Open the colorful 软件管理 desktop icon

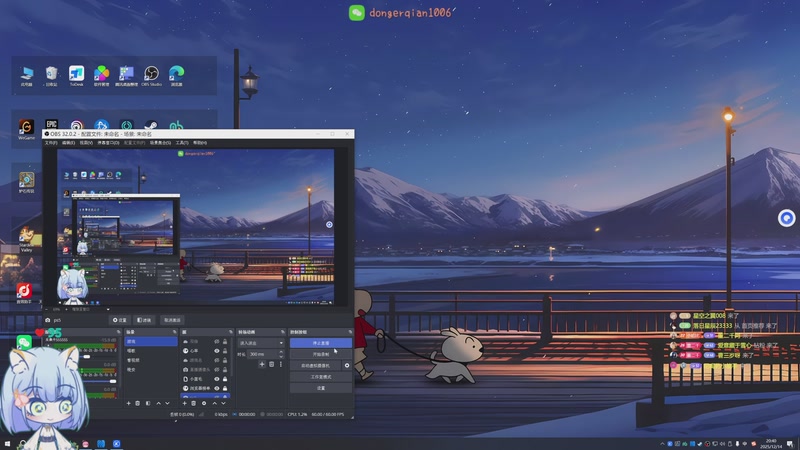[x=102, y=76]
